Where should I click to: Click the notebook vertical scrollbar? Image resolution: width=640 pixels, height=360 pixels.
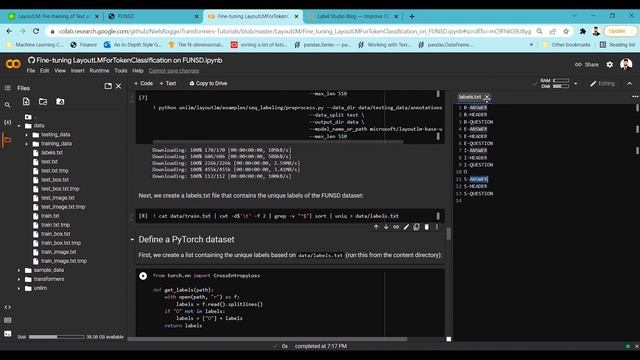(x=449, y=234)
